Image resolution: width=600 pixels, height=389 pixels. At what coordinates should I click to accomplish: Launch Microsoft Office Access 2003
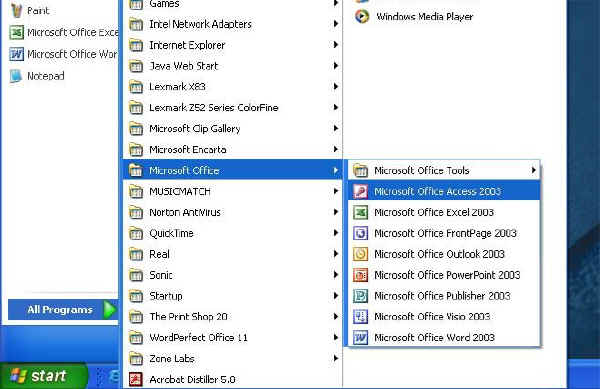tap(444, 191)
